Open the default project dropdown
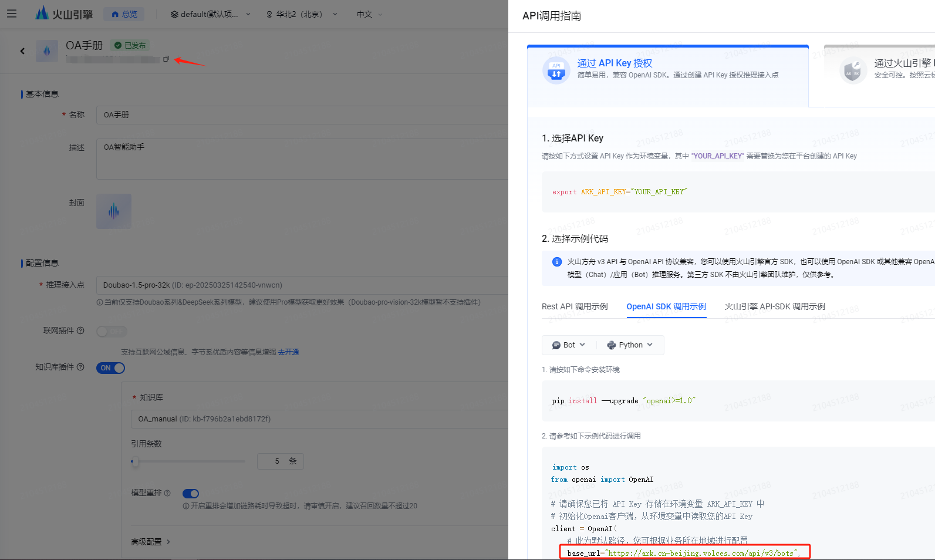 pos(210,14)
